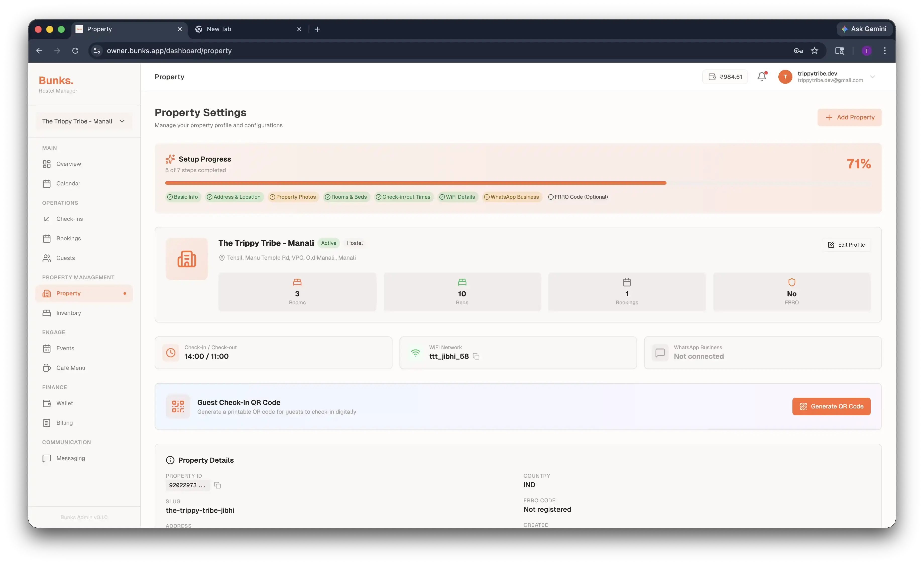Click the Setup Progress sparkle icon

tap(170, 159)
